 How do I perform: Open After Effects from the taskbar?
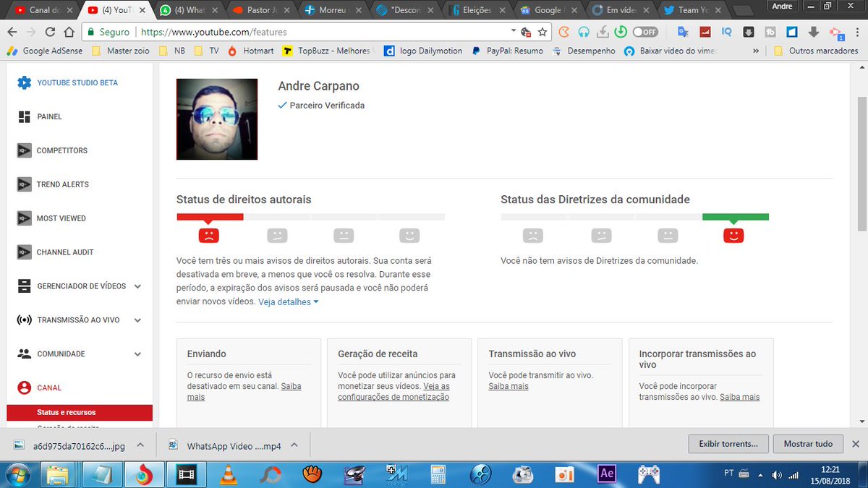(x=606, y=474)
